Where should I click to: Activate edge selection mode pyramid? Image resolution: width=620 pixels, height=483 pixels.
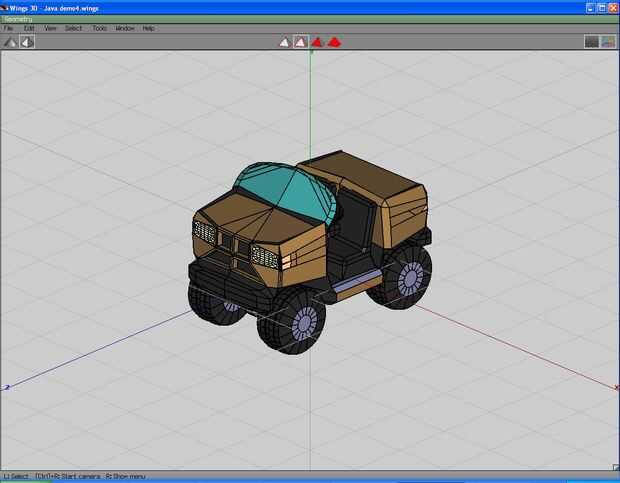coord(300,42)
